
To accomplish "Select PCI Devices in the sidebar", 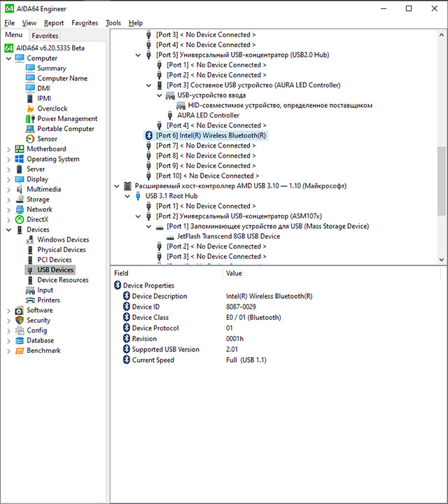I will tap(55, 260).
